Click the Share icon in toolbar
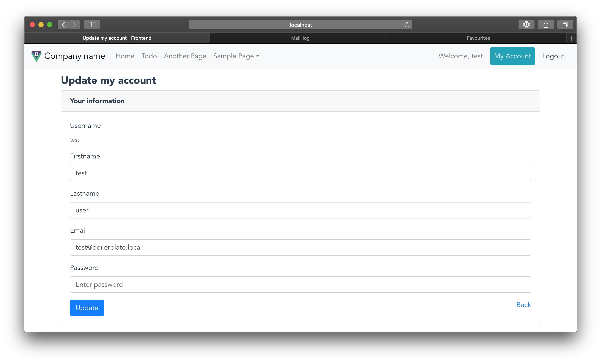The image size is (601, 364). [x=546, y=25]
